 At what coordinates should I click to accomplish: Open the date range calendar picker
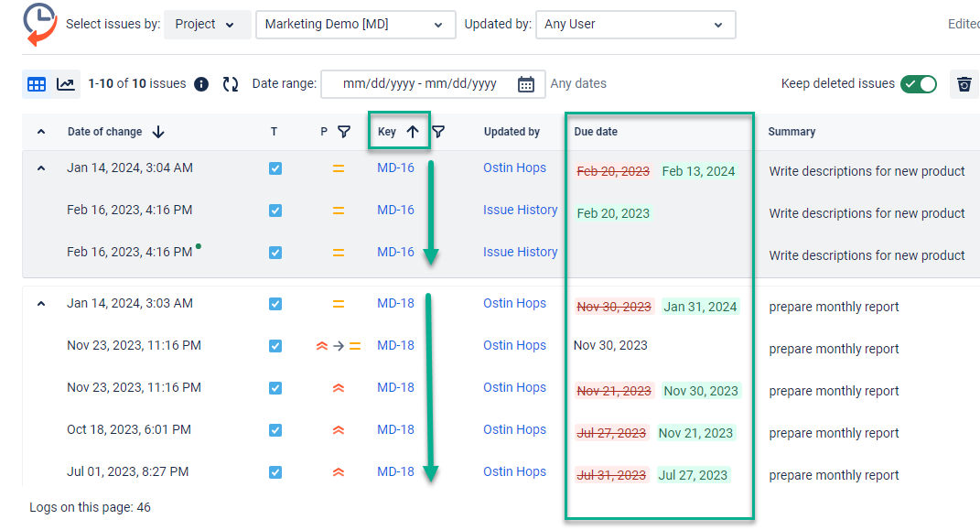pos(526,83)
